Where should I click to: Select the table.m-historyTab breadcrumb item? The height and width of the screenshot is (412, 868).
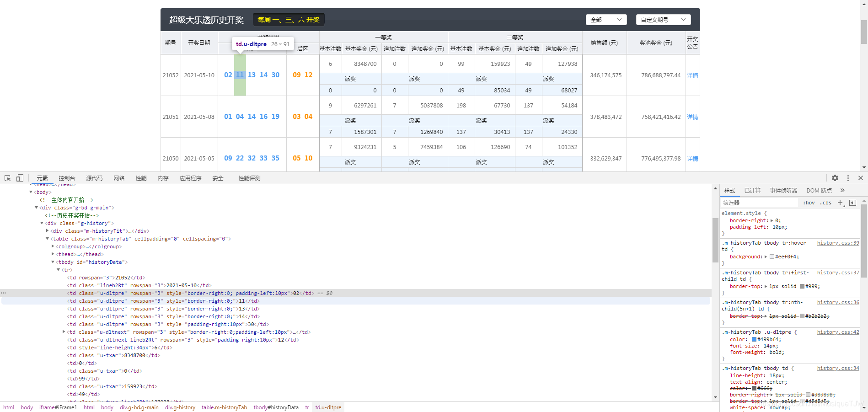pos(224,407)
